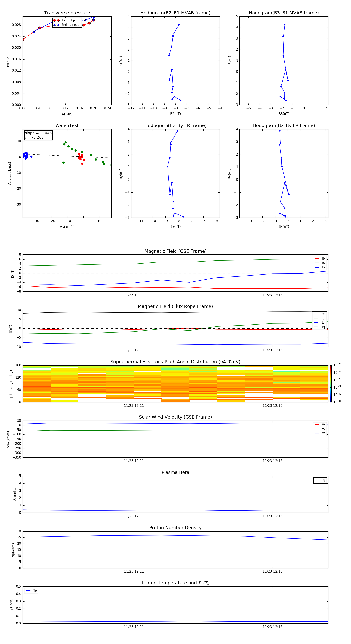Click 'Magnetic Field (GSE Frame)' title
351x644 pixels.
(x=175, y=251)
